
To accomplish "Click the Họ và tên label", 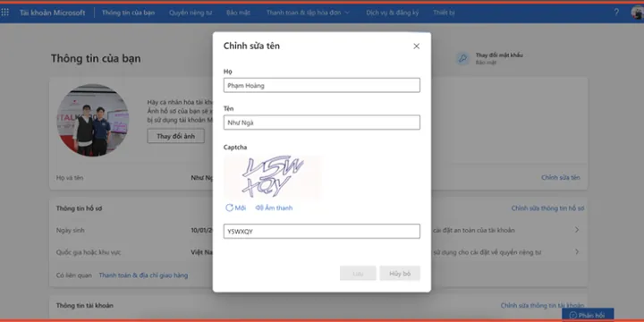I will pyautogui.click(x=70, y=178).
